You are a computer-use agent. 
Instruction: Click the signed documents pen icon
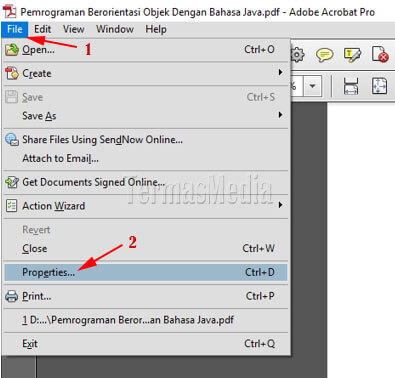pos(12,182)
